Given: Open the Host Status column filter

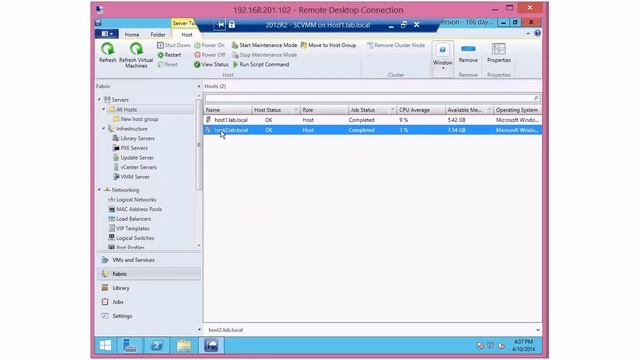Looking at the screenshot, I should [296, 110].
